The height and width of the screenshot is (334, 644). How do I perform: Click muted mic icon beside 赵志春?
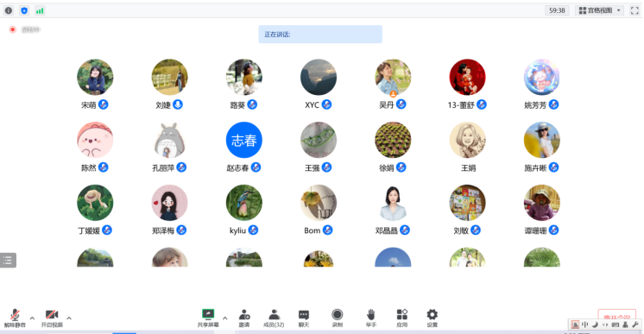(256, 167)
